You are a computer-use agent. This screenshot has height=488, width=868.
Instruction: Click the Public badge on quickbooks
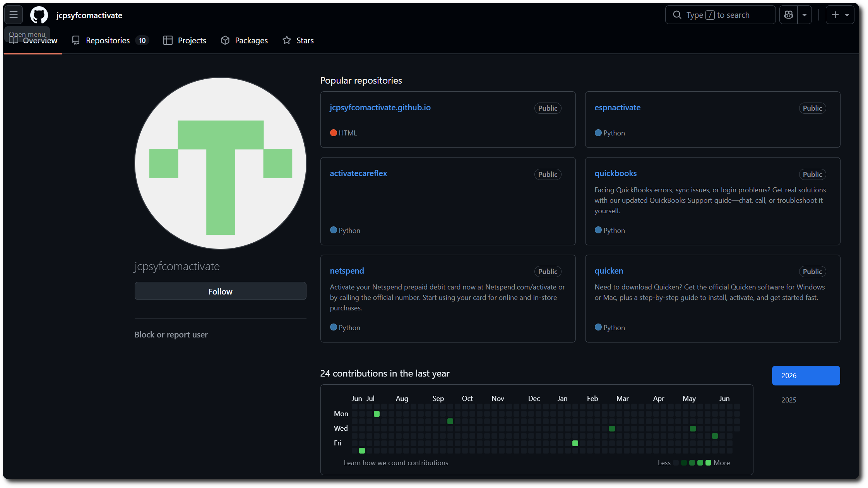pyautogui.click(x=812, y=174)
